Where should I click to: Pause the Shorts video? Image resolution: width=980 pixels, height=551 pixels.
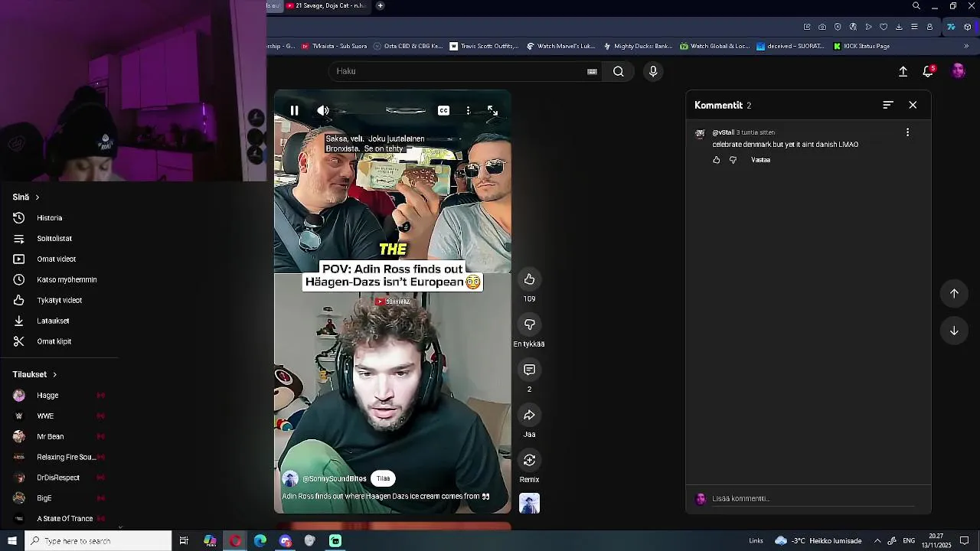coord(294,111)
